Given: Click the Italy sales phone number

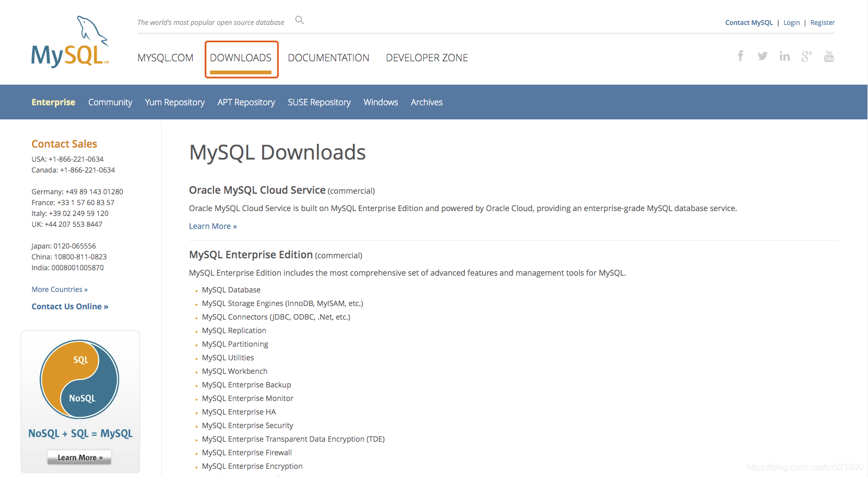Looking at the screenshot, I should [79, 213].
